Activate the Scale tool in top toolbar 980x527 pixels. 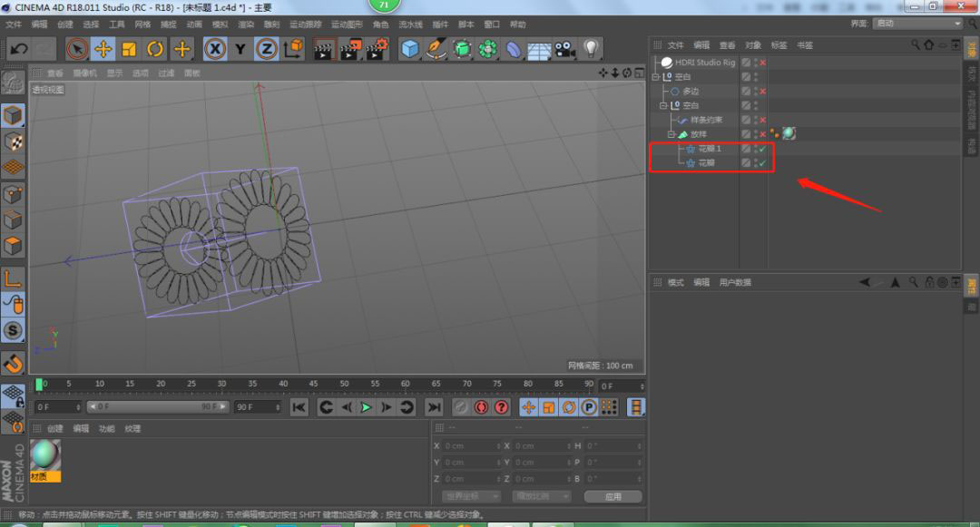click(130, 49)
